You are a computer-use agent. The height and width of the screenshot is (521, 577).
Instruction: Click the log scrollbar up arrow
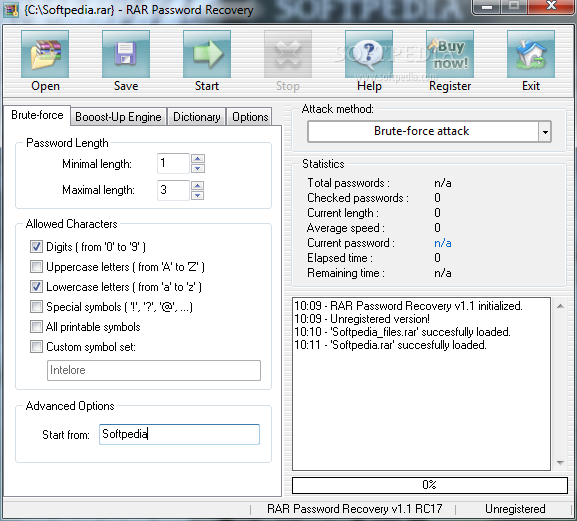560,306
